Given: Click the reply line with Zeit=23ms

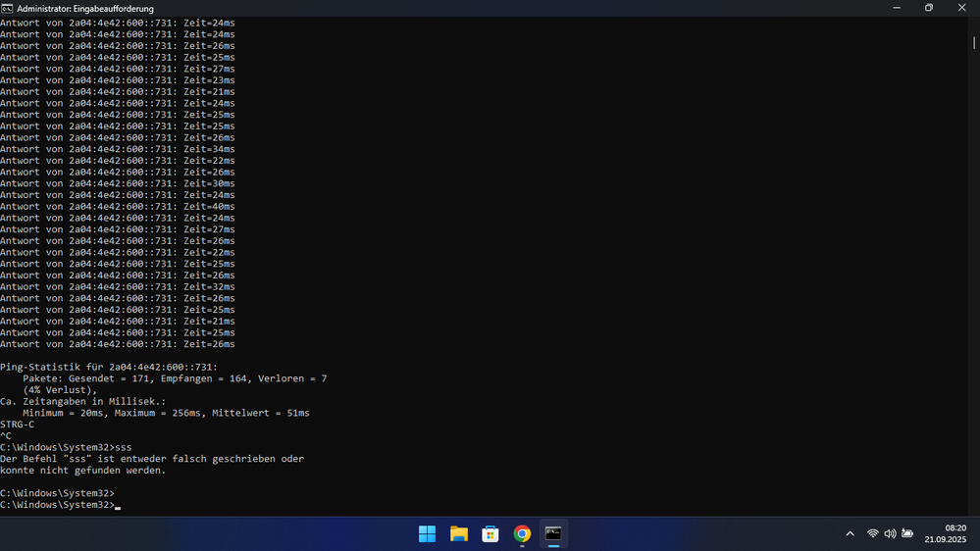Looking at the screenshot, I should click(118, 80).
